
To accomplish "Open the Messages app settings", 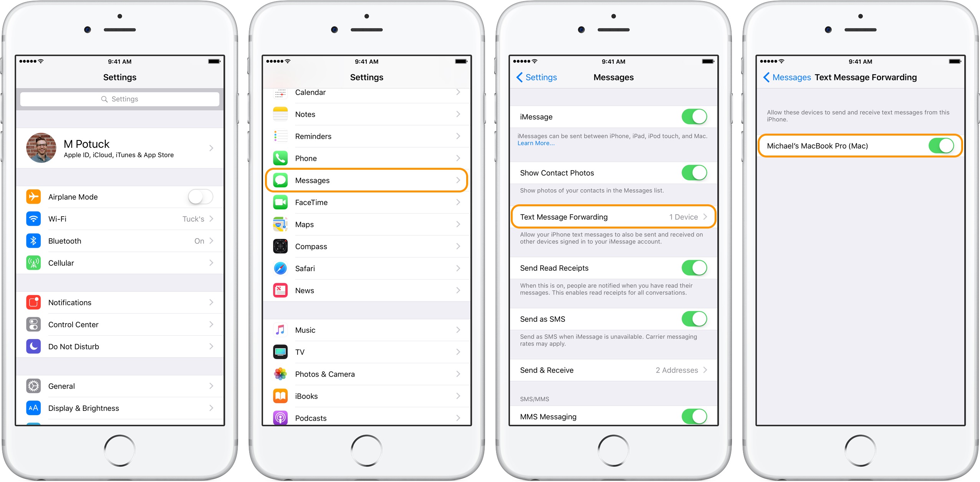I will pyautogui.click(x=368, y=181).
